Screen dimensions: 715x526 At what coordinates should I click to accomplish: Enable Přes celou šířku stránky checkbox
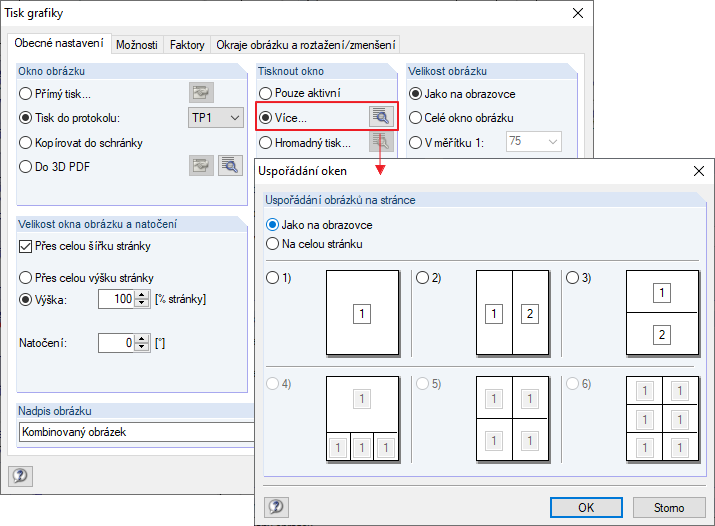(x=26, y=246)
